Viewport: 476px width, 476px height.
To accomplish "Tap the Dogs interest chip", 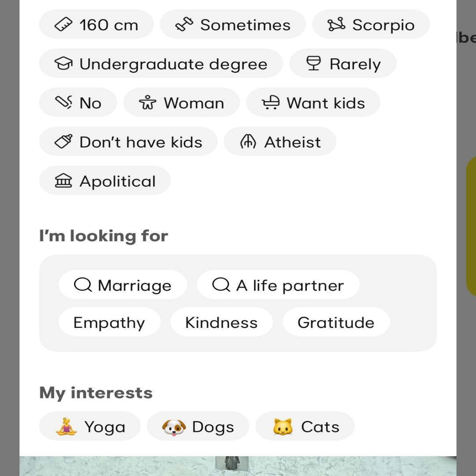I will 198,427.
